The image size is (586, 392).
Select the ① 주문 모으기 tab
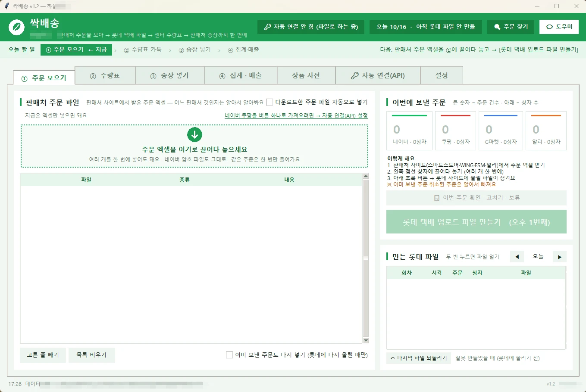point(44,78)
